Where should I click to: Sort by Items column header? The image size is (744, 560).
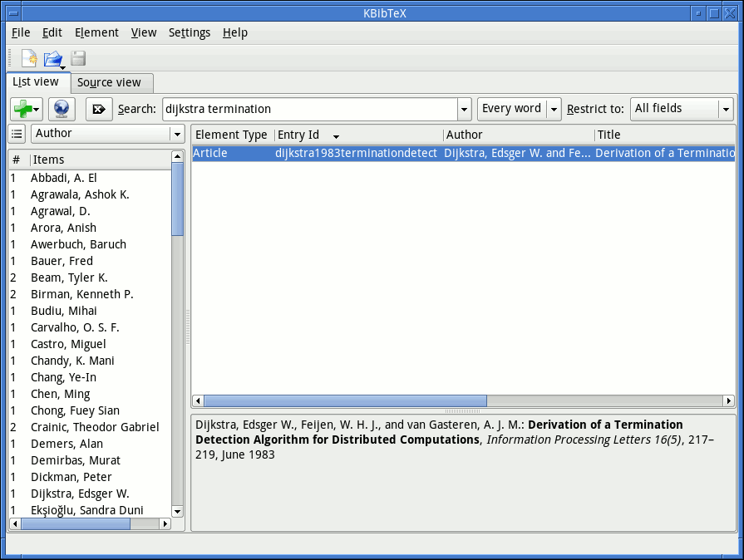point(100,160)
